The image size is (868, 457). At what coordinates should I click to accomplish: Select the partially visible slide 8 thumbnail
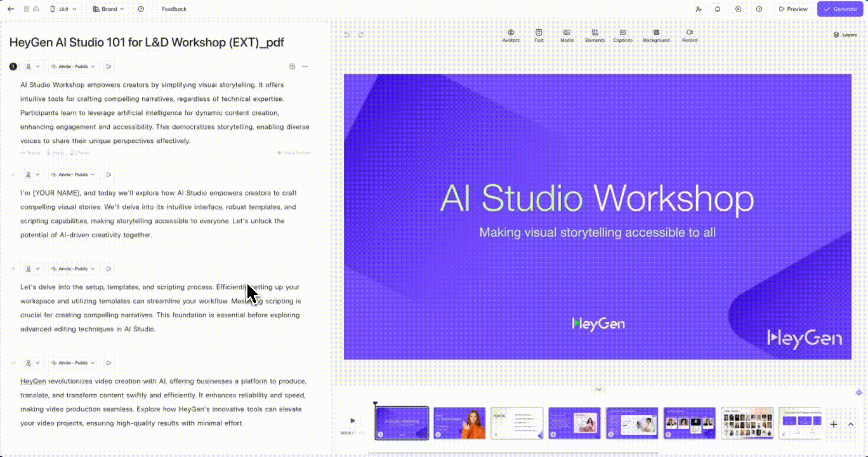tap(799, 423)
